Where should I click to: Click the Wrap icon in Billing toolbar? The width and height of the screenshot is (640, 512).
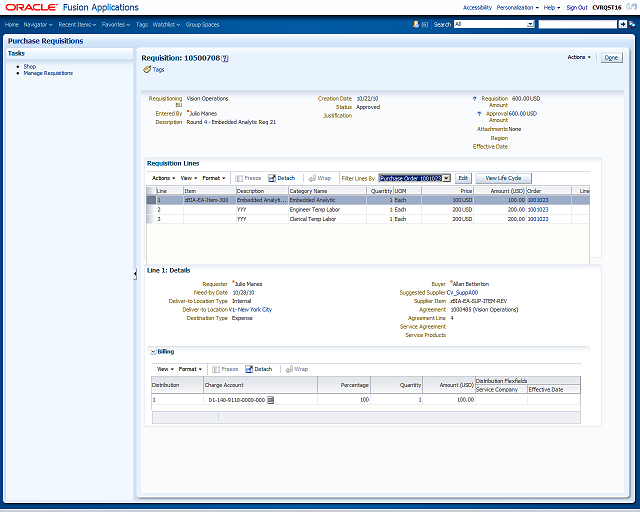coord(289,369)
